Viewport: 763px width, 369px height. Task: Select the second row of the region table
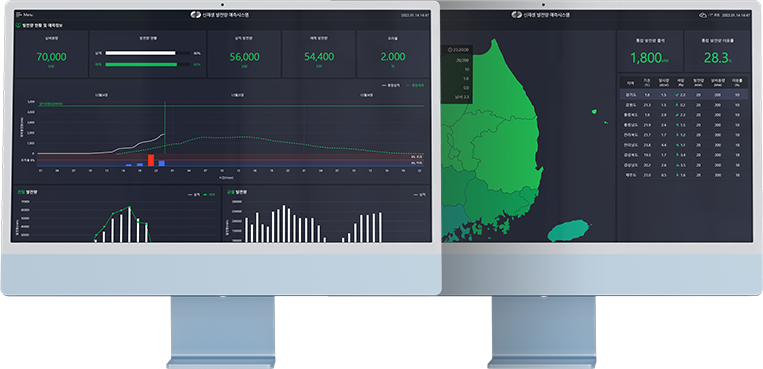point(683,105)
